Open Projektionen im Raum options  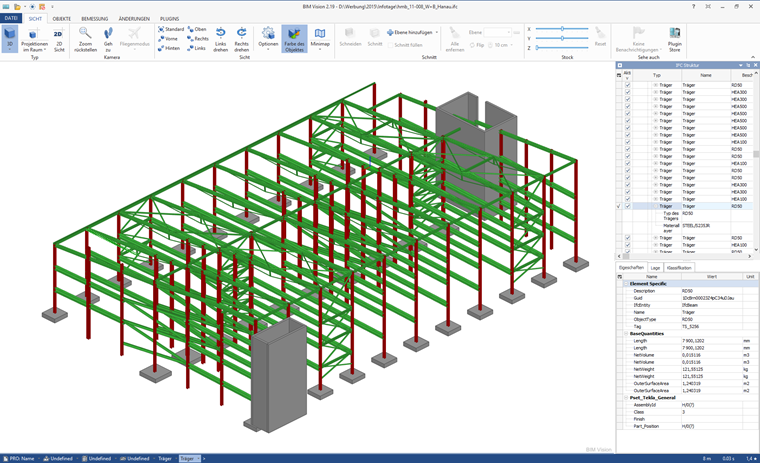(x=34, y=40)
